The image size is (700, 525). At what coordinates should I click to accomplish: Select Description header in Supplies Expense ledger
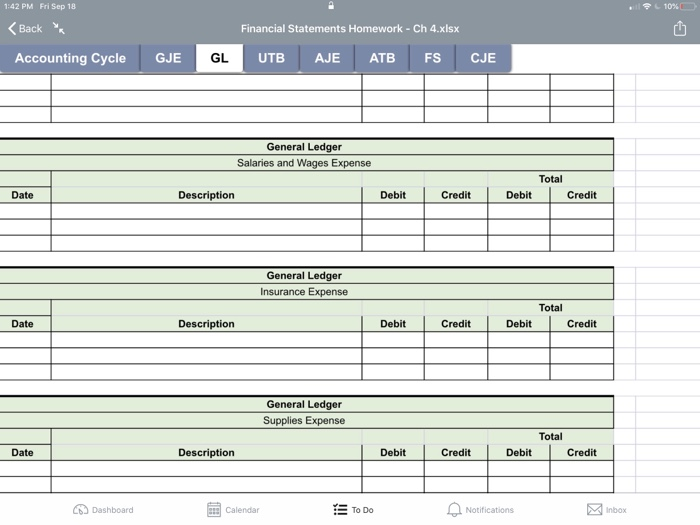click(206, 452)
